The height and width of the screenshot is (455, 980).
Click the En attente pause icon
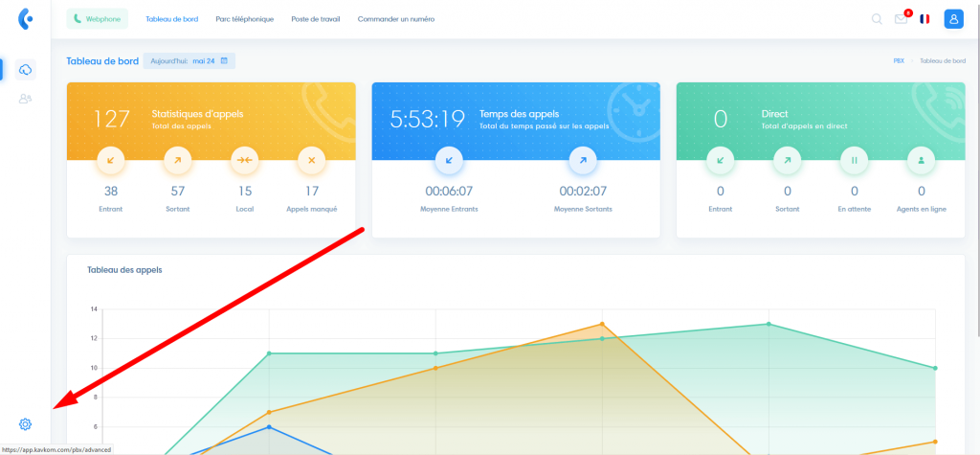pyautogui.click(x=854, y=161)
